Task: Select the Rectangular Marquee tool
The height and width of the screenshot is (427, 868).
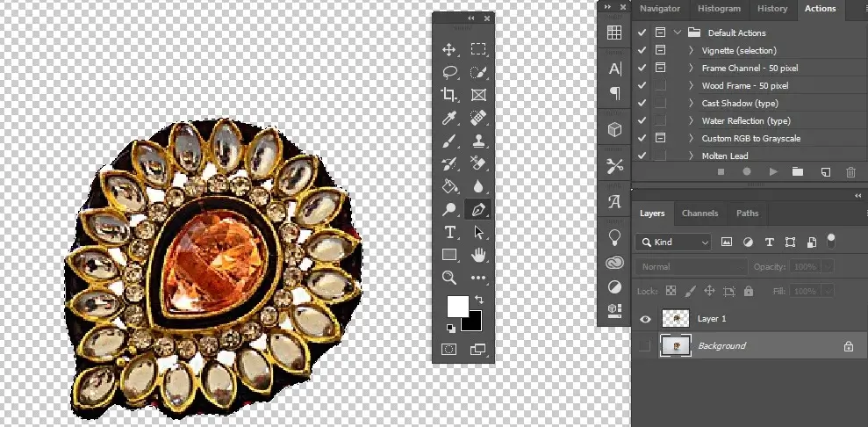Action: coord(478,49)
